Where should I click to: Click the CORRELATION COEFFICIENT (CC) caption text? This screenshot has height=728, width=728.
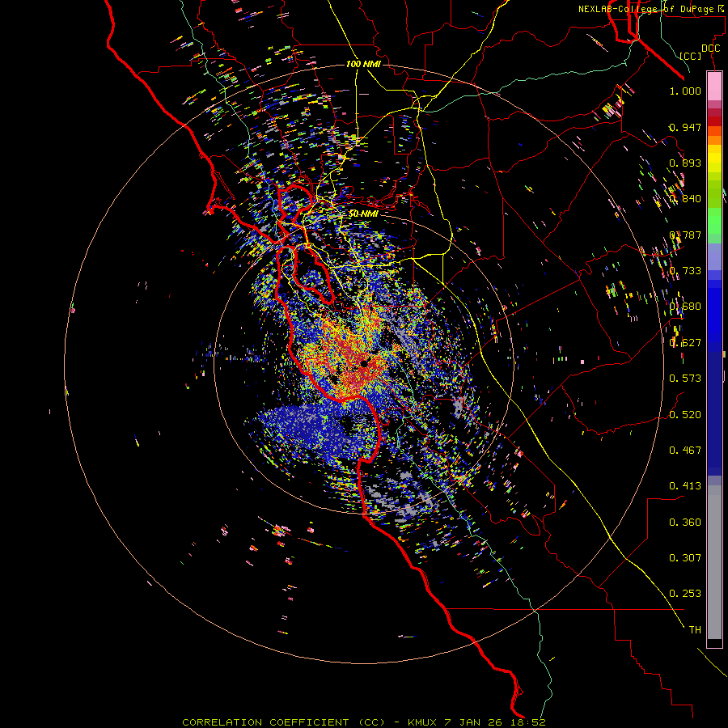coord(283,722)
